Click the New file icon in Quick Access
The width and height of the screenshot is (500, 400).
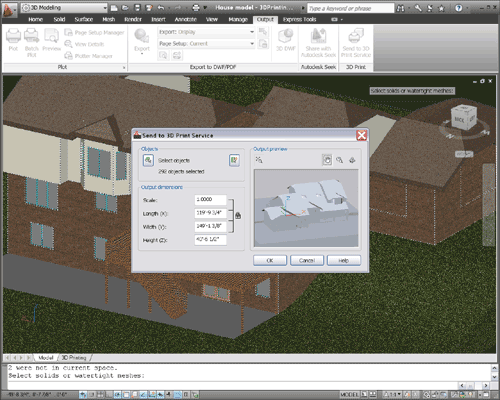(114, 8)
